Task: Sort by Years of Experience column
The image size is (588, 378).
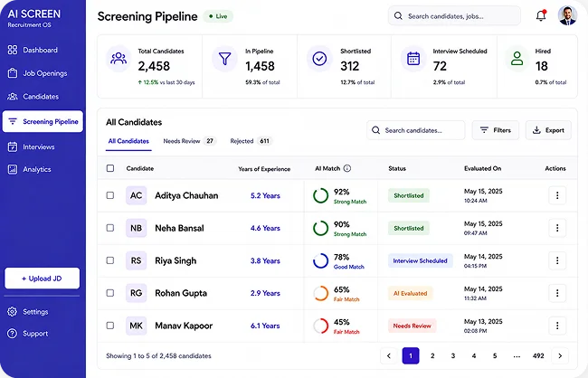Action: click(264, 169)
